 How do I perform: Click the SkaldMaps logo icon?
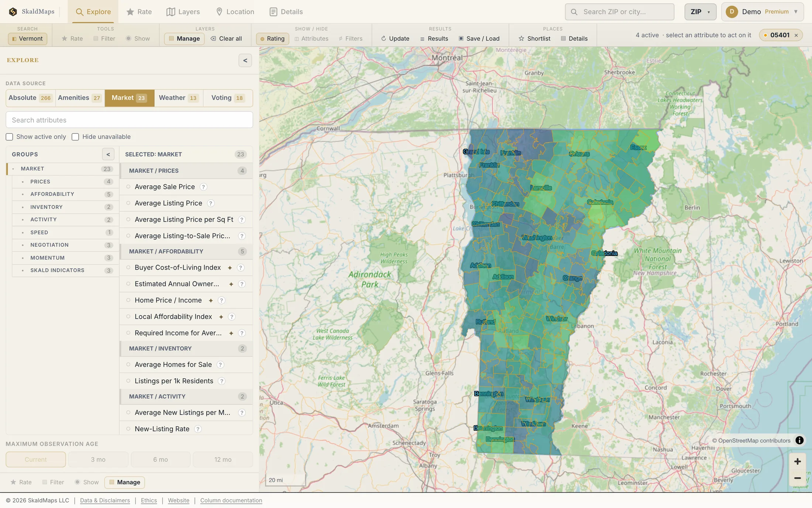click(x=13, y=12)
